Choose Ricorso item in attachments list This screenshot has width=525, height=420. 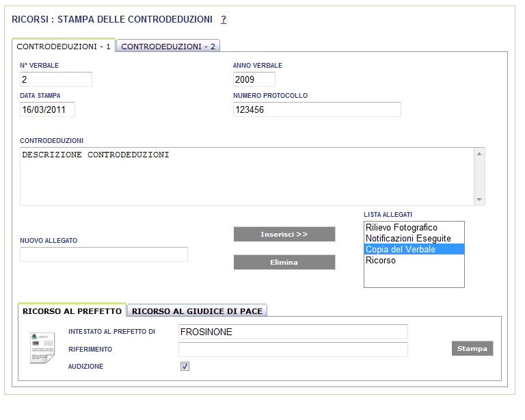[381, 261]
